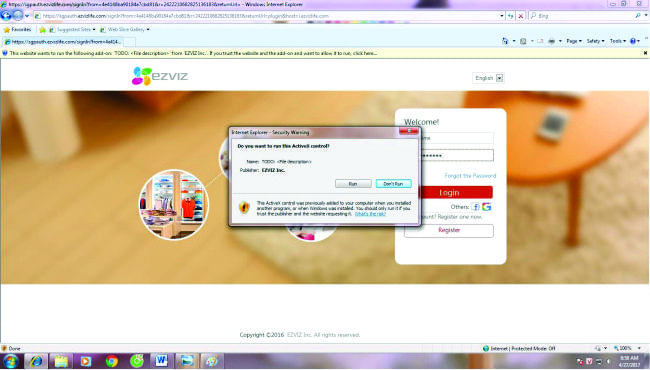650x370 pixels.
Task: Dismiss the add-on information bar
Action: coord(645,53)
